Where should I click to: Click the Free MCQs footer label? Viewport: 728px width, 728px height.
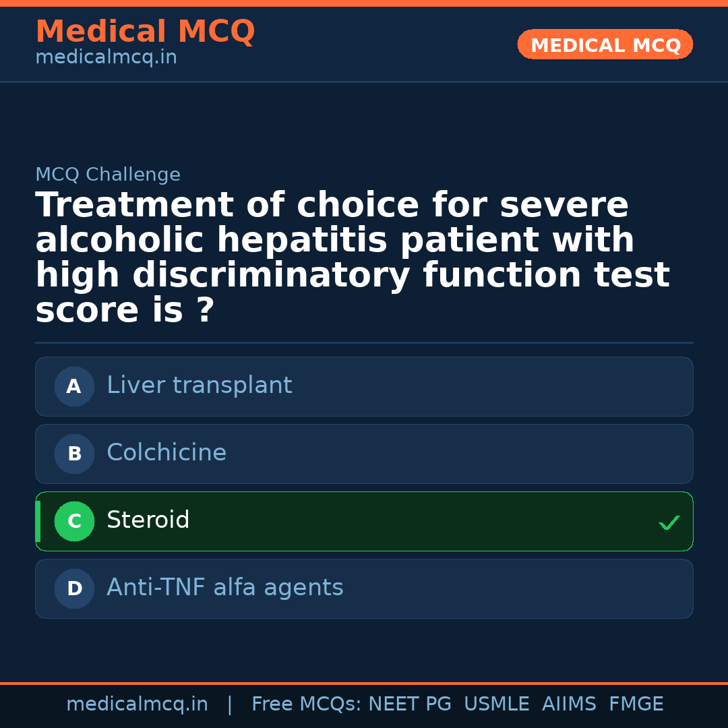(307, 704)
